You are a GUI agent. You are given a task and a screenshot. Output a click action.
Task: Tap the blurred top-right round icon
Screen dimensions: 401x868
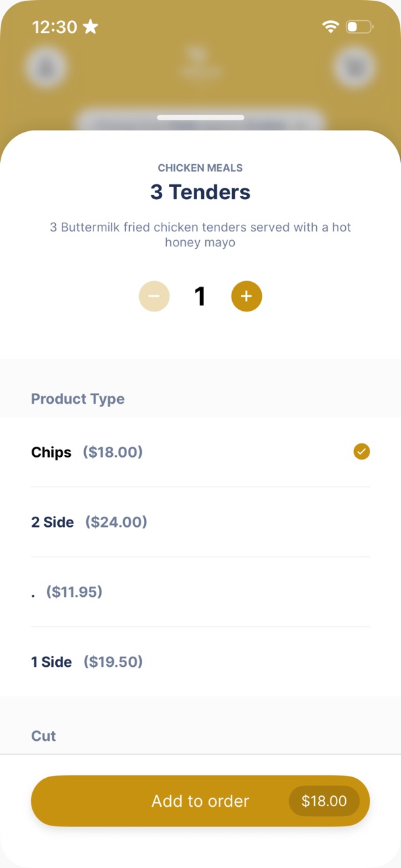pos(355,67)
